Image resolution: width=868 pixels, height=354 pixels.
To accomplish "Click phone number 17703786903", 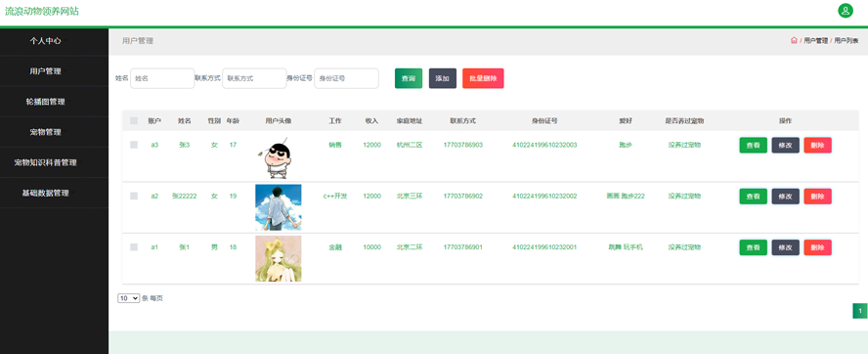I will [x=462, y=145].
